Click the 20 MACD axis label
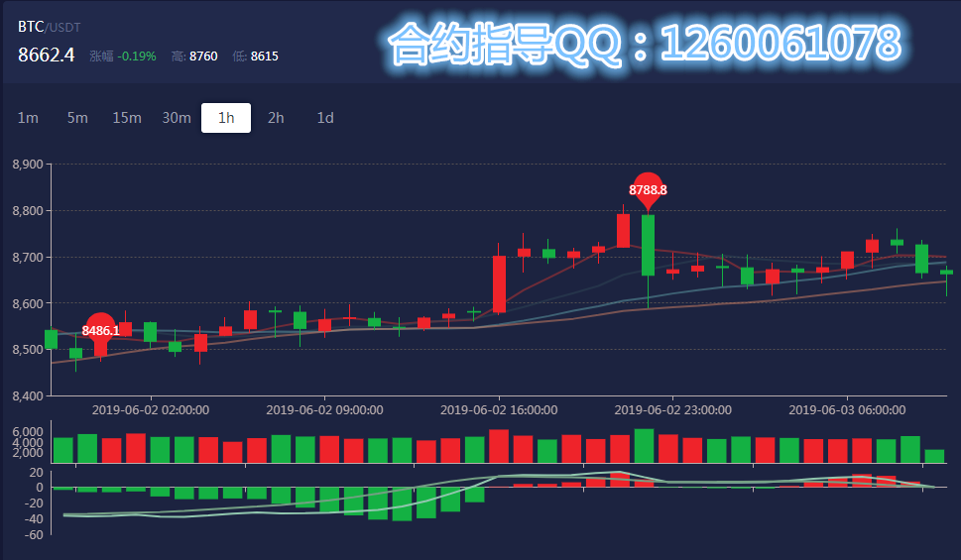Image resolution: width=961 pixels, height=560 pixels. point(36,473)
